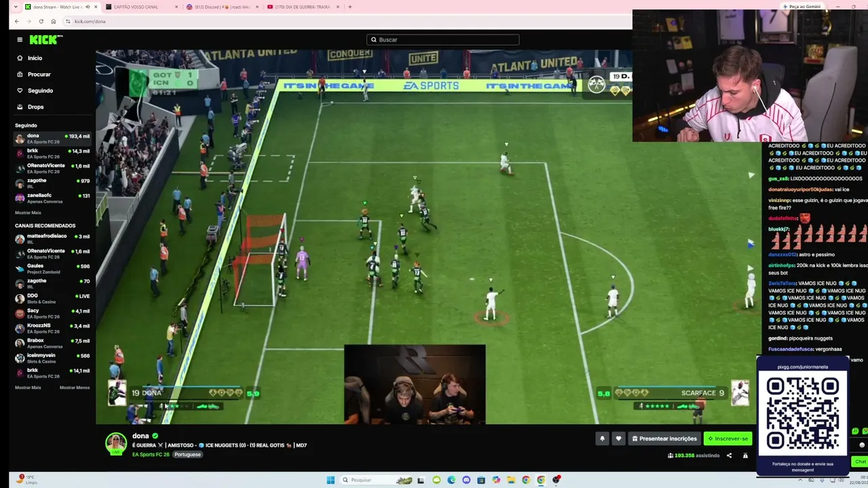Click the share icon below the stream
The image size is (868, 488).
click(x=729, y=455)
